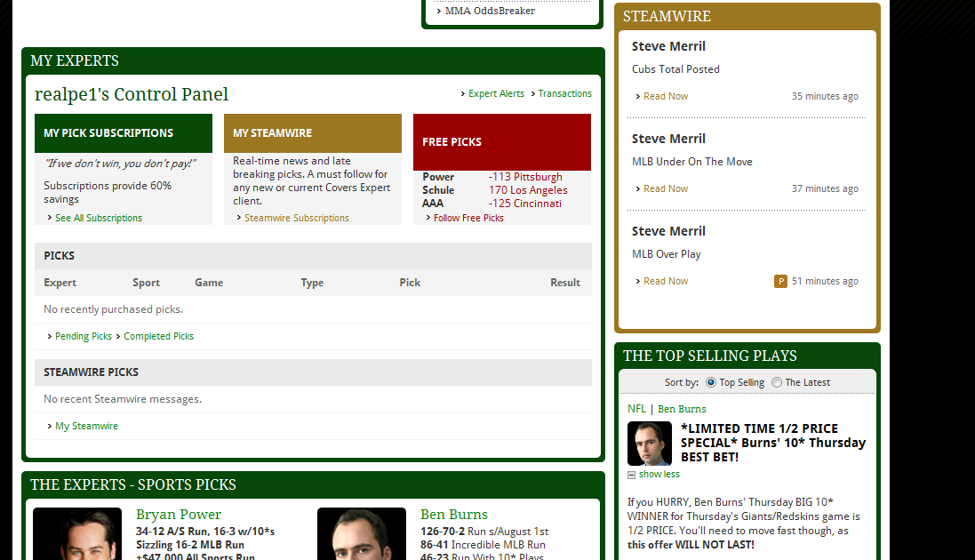Open My Steamwire link

[x=86, y=427]
